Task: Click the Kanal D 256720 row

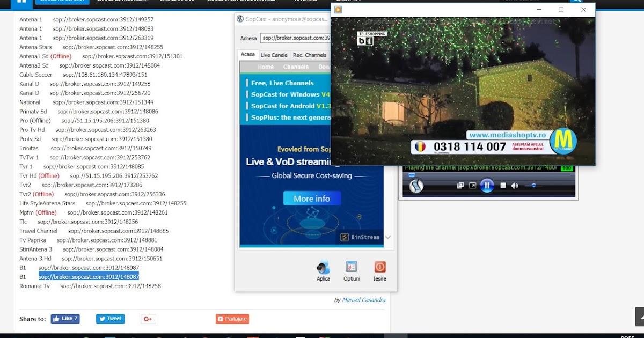Action: point(85,93)
